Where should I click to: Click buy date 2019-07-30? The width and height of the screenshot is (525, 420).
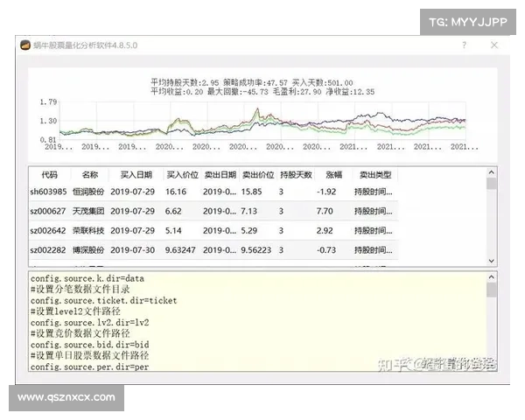(133, 250)
